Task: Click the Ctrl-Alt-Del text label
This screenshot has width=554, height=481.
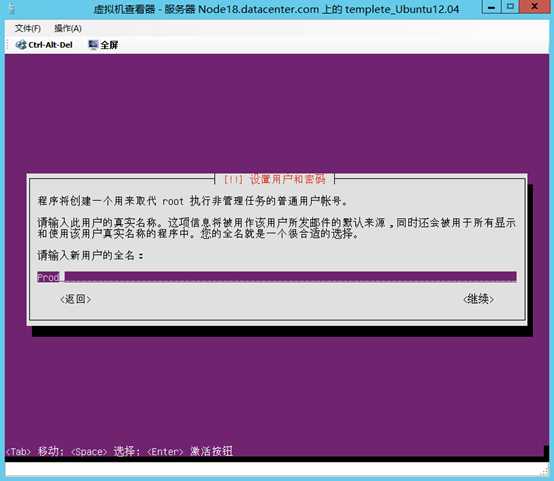Action: pos(51,45)
